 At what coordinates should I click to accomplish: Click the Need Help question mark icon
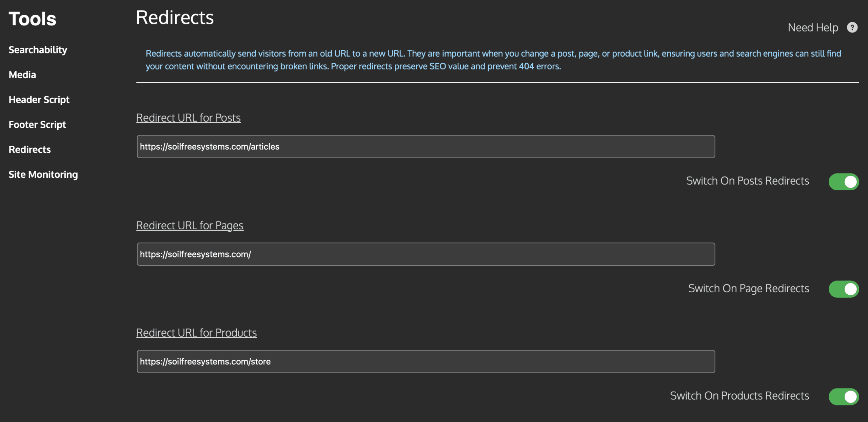point(853,27)
